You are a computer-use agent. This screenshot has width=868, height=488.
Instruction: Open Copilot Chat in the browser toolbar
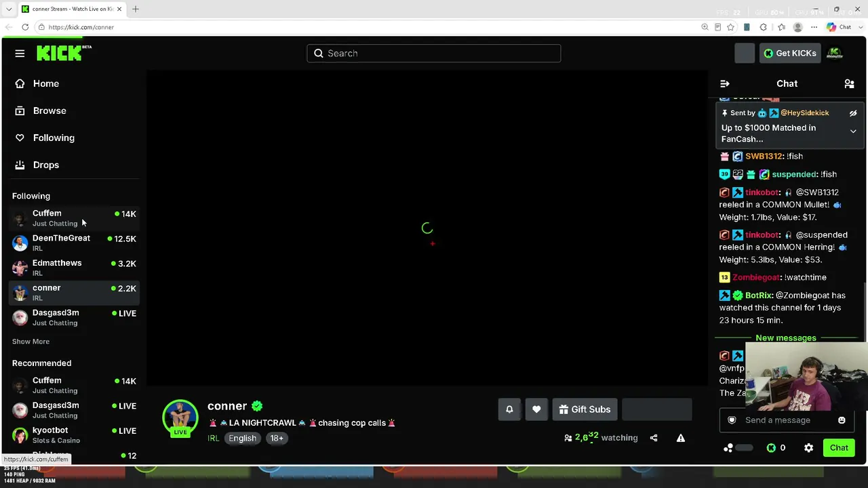[x=839, y=27]
